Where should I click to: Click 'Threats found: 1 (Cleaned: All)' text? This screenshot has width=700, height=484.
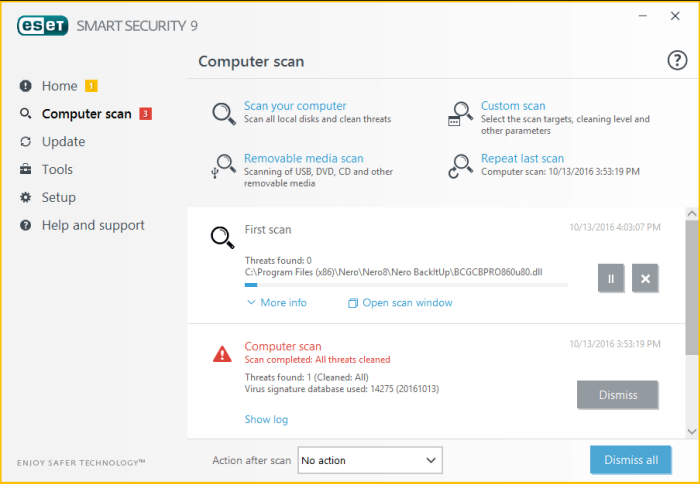[307, 377]
